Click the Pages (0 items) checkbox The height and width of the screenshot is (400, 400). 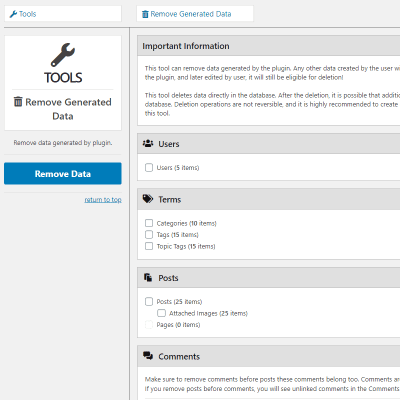(149, 324)
